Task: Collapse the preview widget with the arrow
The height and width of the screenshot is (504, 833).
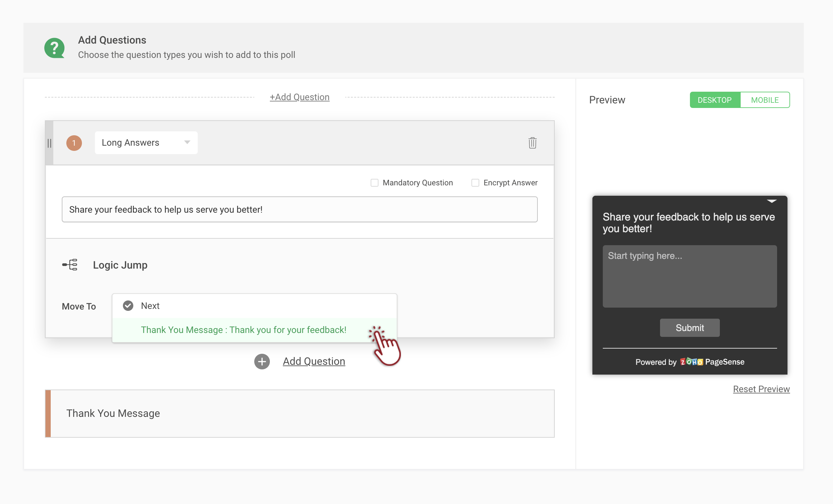Action: pos(772,201)
